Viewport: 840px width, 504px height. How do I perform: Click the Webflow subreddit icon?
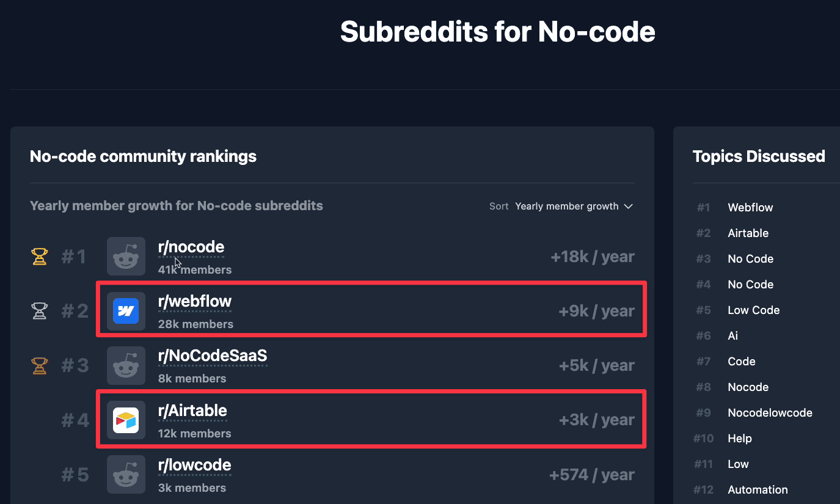pyautogui.click(x=126, y=311)
